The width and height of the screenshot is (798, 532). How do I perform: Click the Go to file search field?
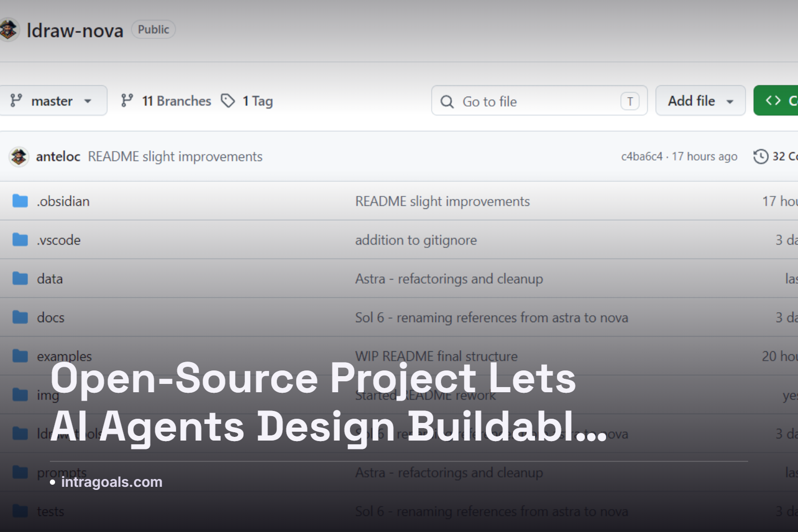pos(539,101)
